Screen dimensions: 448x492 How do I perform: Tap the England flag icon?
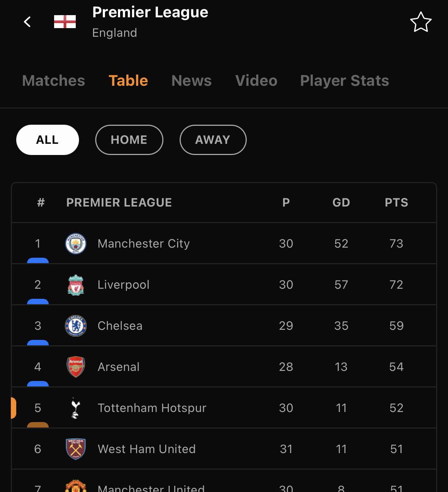pyautogui.click(x=65, y=22)
